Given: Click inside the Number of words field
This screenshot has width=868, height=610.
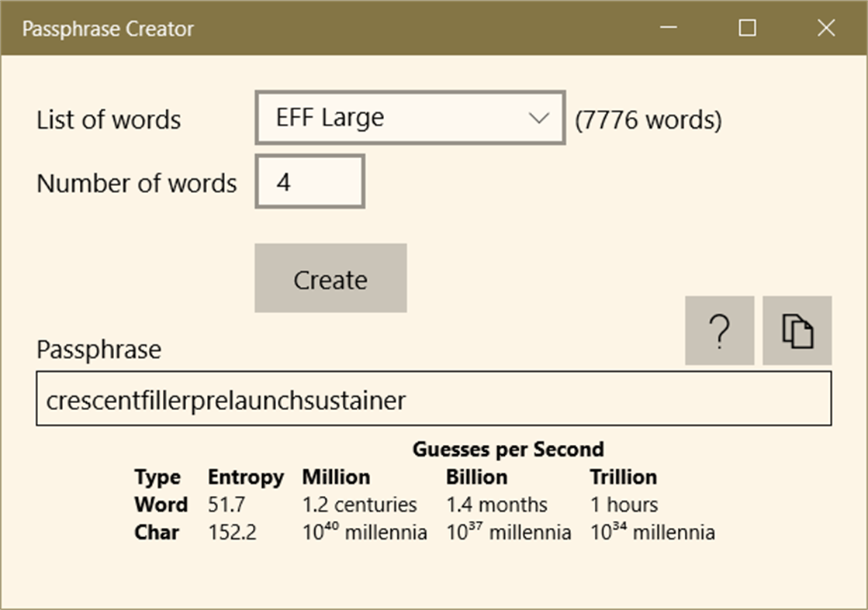Looking at the screenshot, I should 310,181.
